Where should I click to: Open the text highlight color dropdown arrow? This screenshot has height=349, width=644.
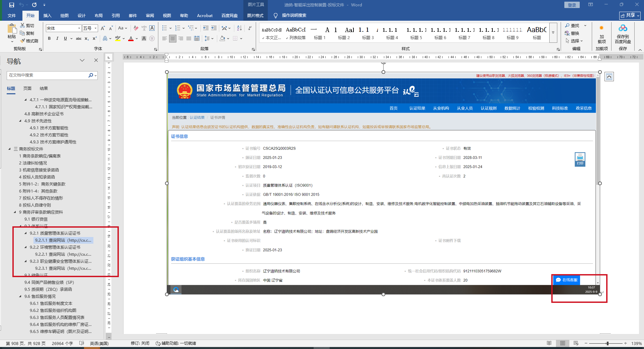pos(124,39)
